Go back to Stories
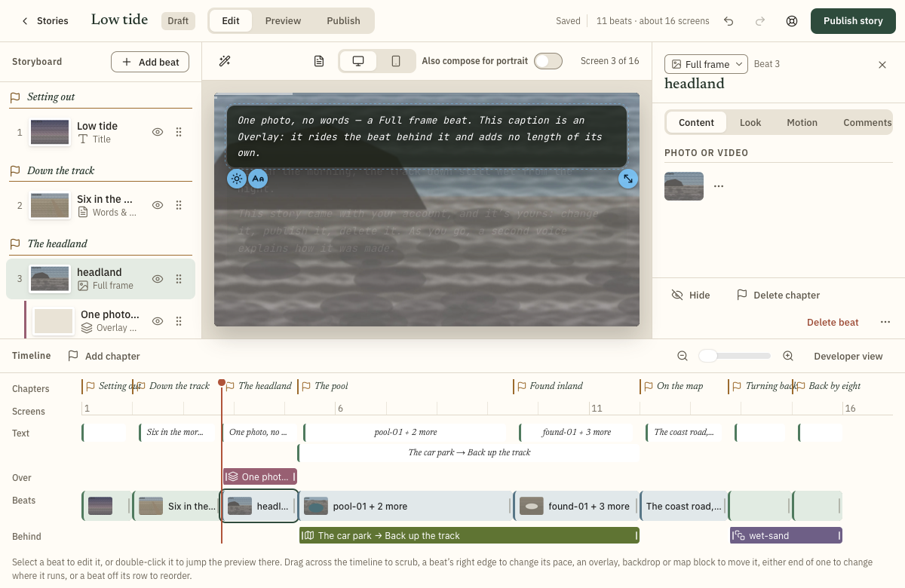This screenshot has width=905, height=588. pyautogui.click(x=45, y=21)
